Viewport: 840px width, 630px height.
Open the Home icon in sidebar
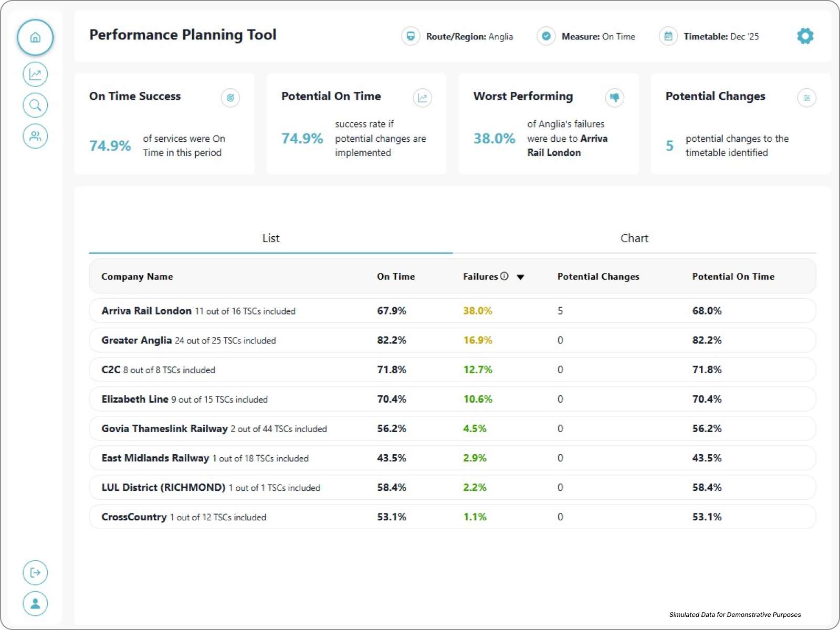pyautogui.click(x=35, y=37)
